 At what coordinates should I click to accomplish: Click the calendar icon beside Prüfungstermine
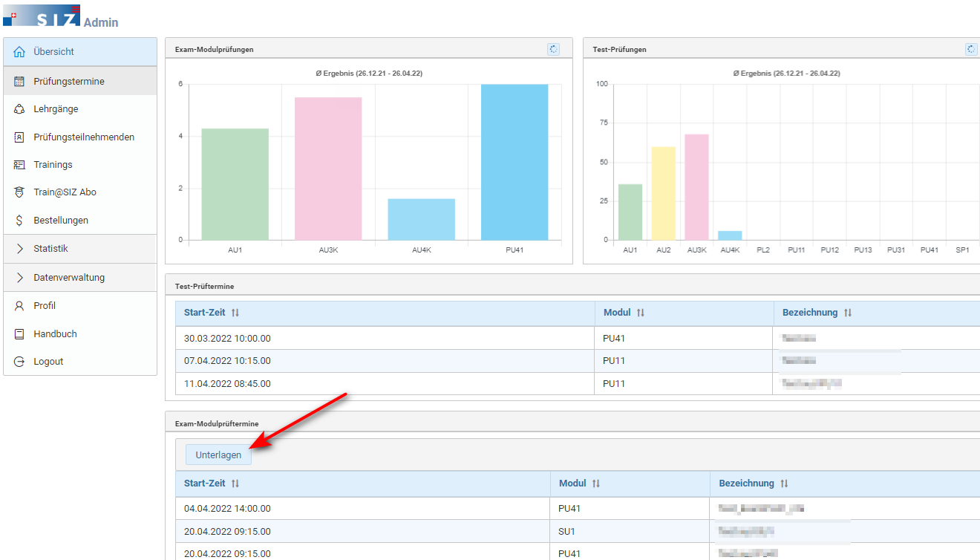[19, 82]
